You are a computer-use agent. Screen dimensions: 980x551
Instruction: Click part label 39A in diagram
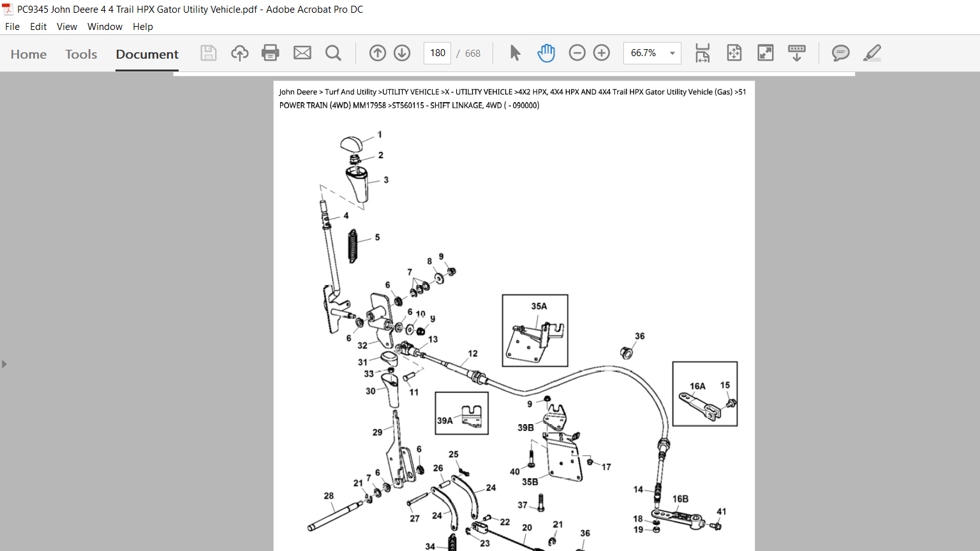445,420
